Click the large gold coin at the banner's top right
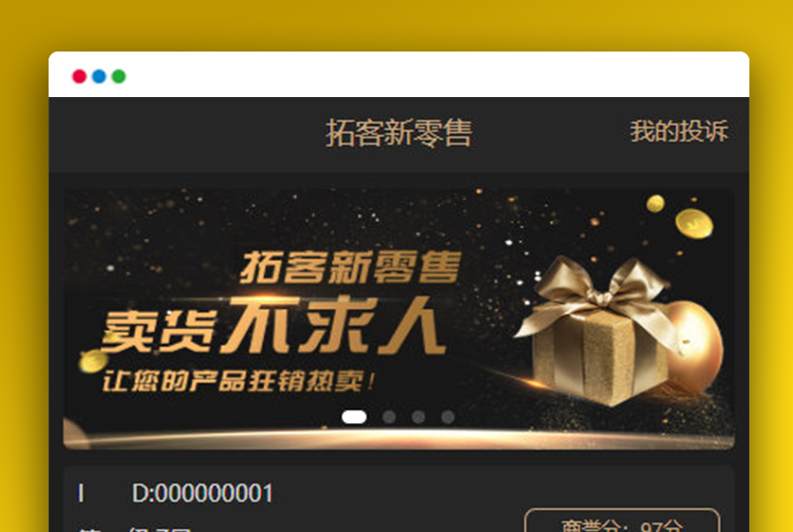This screenshot has width=793, height=532. tap(694, 223)
